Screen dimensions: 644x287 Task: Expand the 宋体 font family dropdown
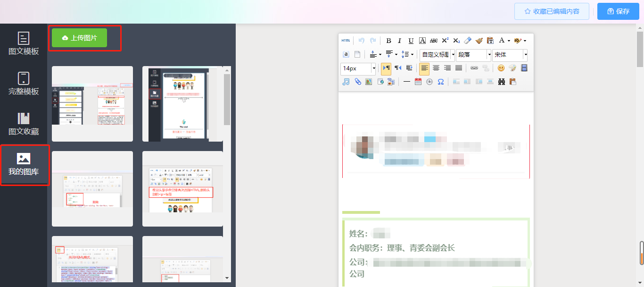coord(525,55)
